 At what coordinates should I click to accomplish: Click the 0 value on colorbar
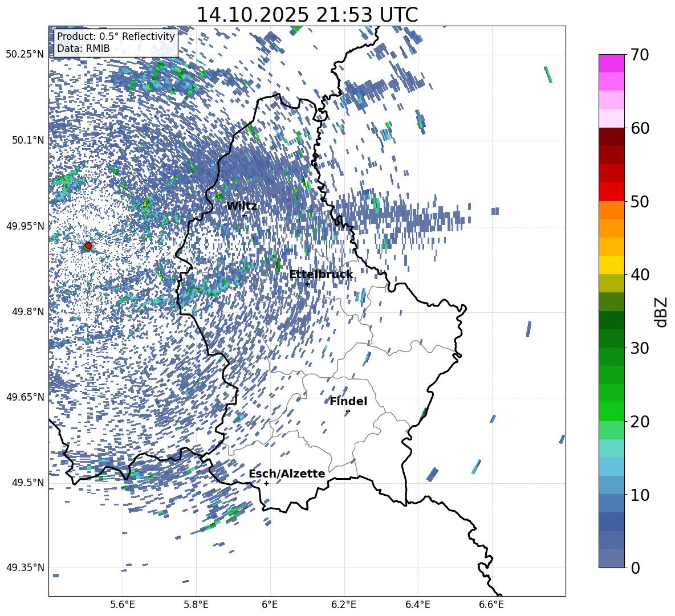(635, 568)
